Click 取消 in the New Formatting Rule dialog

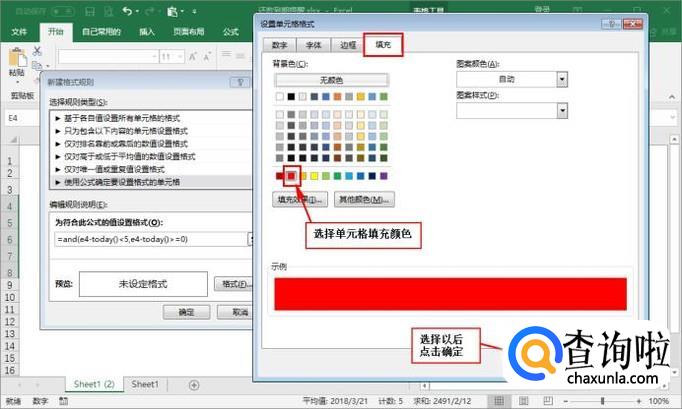[x=235, y=312]
